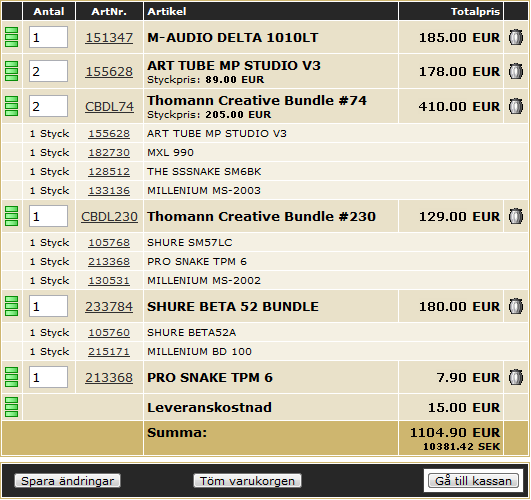Open article 182730 MXL 990 link
Screen dimensions: 531x500
[x=109, y=153]
